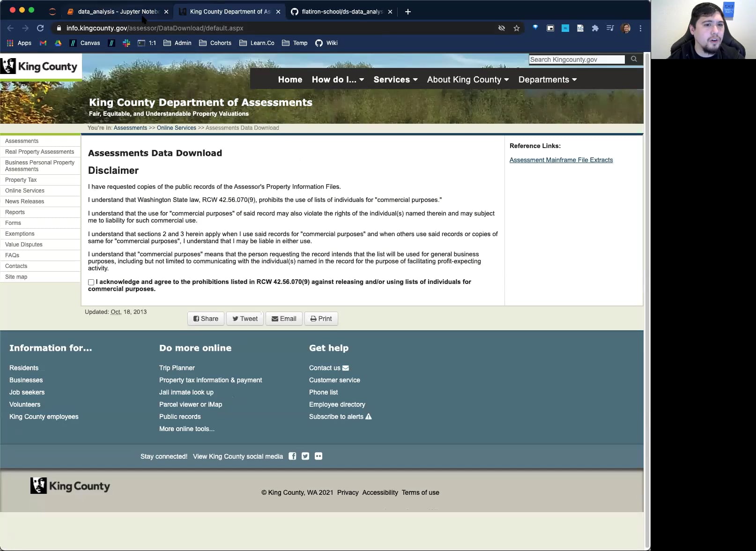Open Online Services breadcrumb link

coord(177,128)
